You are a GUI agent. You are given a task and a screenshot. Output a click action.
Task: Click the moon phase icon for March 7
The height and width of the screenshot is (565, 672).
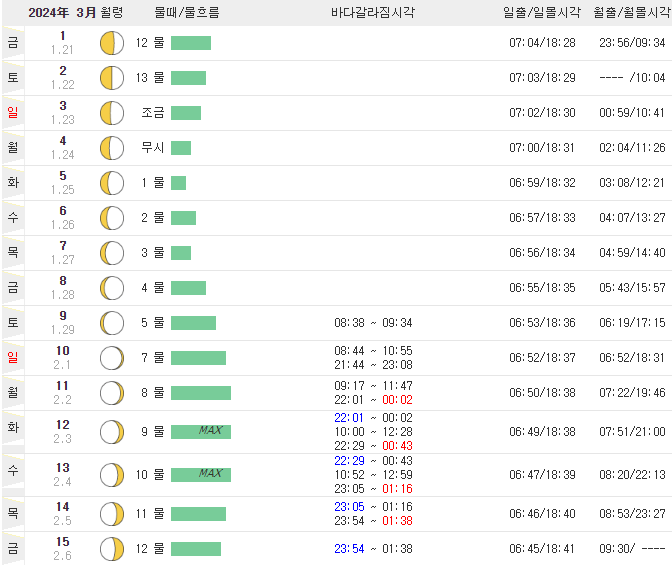(x=112, y=253)
